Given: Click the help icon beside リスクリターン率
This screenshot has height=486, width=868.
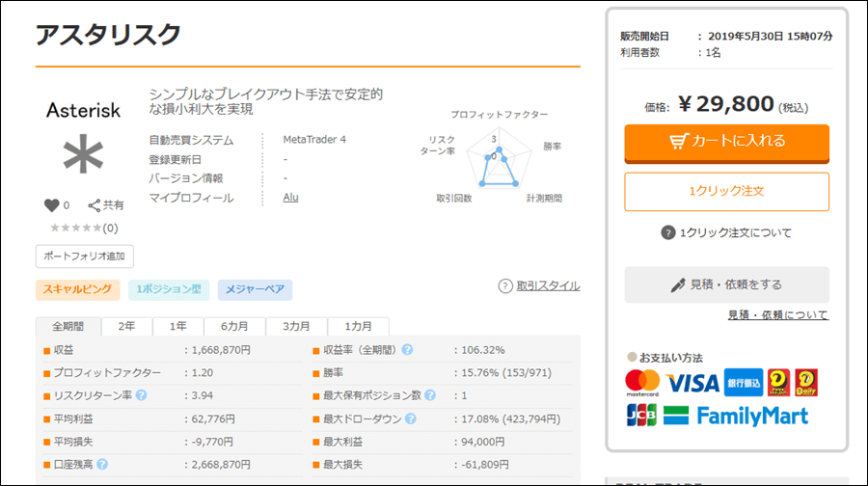Looking at the screenshot, I should 142,395.
